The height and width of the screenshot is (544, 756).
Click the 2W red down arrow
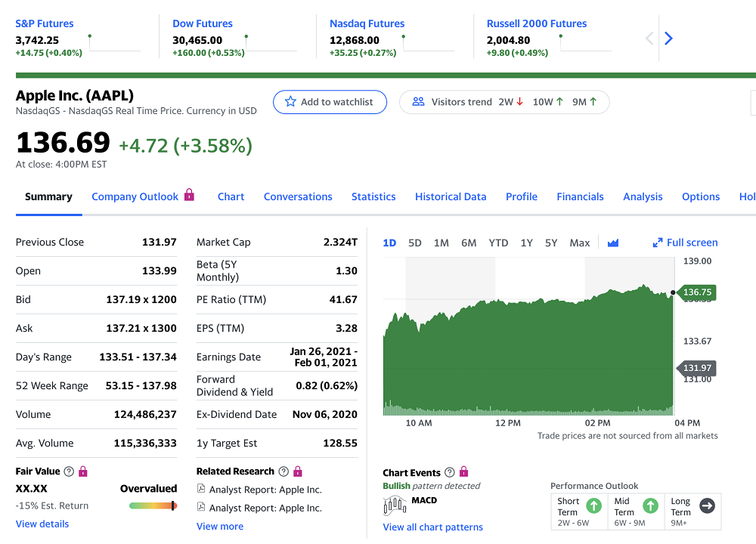point(520,102)
